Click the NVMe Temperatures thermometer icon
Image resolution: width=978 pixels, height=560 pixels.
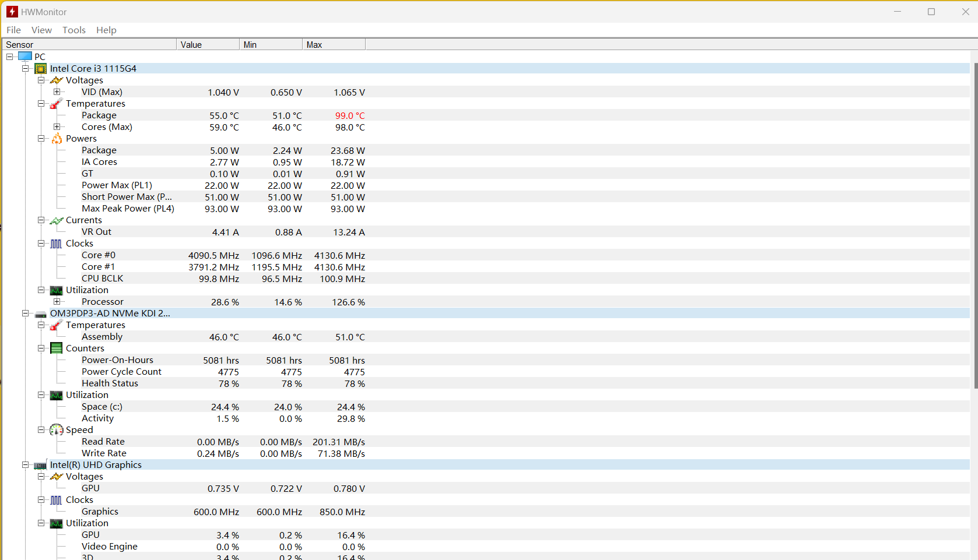click(57, 325)
